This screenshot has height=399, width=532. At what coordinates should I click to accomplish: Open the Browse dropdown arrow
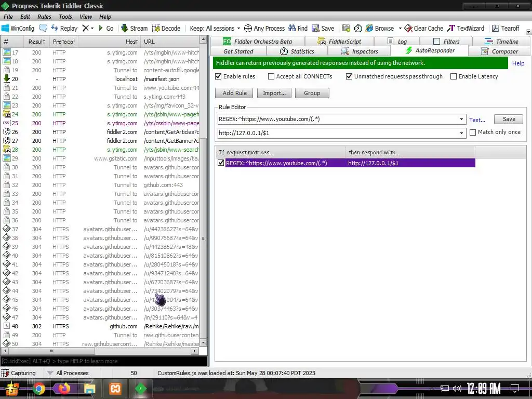pos(400,29)
